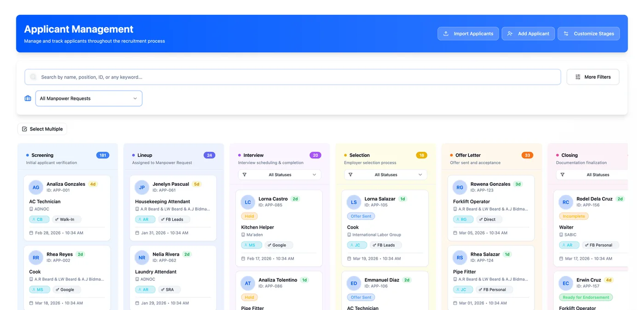Click the More Filters sliders icon
644x310 pixels.
tap(578, 77)
